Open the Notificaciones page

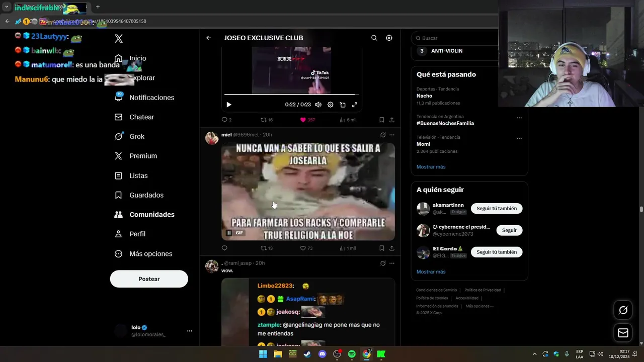(144, 98)
